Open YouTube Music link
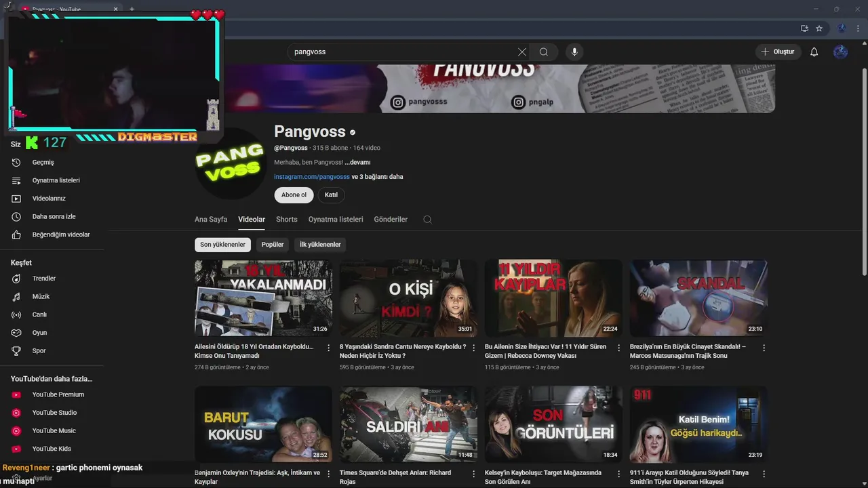Viewport: 868px width, 488px height. tap(54, 430)
